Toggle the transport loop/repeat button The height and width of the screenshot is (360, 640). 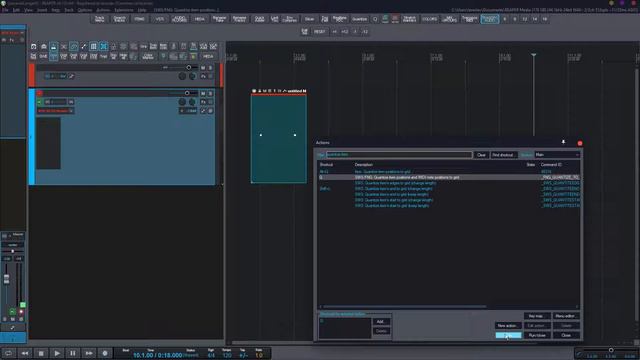9,353
